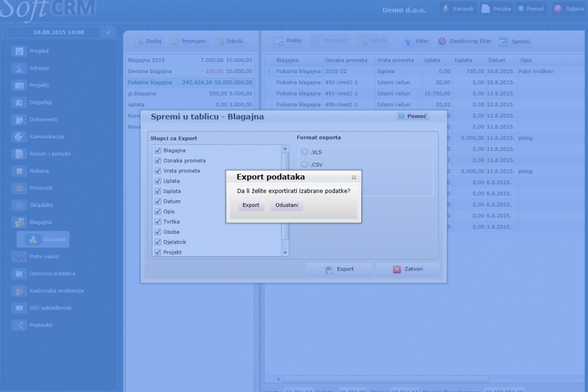Open the Nabava sidebar item
Viewport: 588px width, 392px height.
pyautogui.click(x=39, y=171)
